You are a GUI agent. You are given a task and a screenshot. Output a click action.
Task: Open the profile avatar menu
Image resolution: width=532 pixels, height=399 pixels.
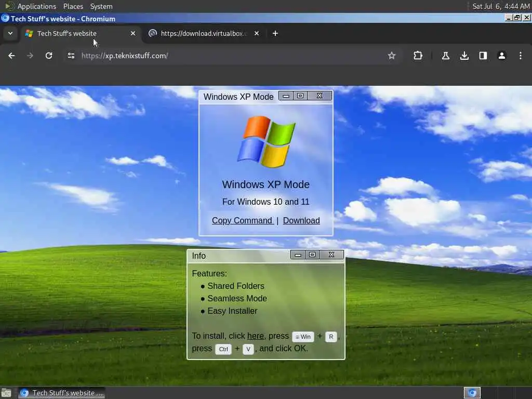pyautogui.click(x=501, y=56)
